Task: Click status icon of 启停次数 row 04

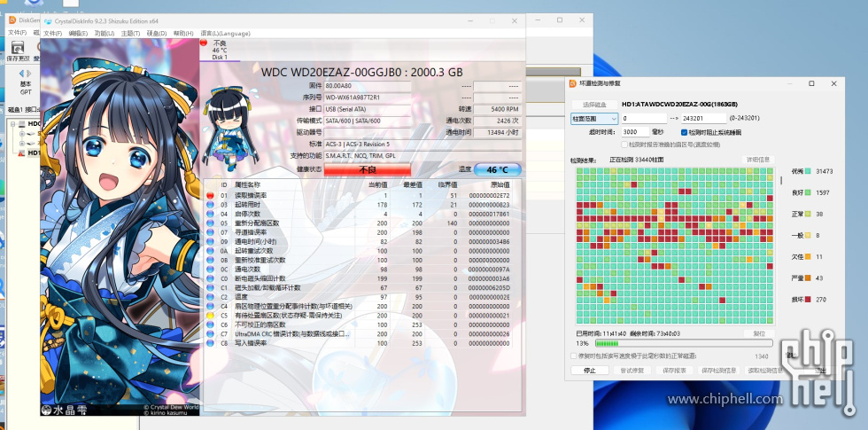Action: point(210,214)
